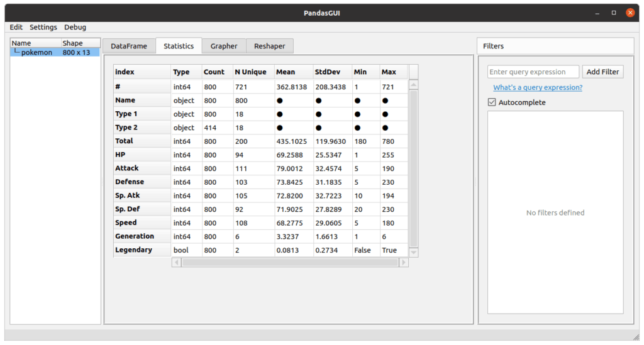Click the table's vertical scrollbar down arrow
Screen dimensions: 644x345
[x=413, y=253]
